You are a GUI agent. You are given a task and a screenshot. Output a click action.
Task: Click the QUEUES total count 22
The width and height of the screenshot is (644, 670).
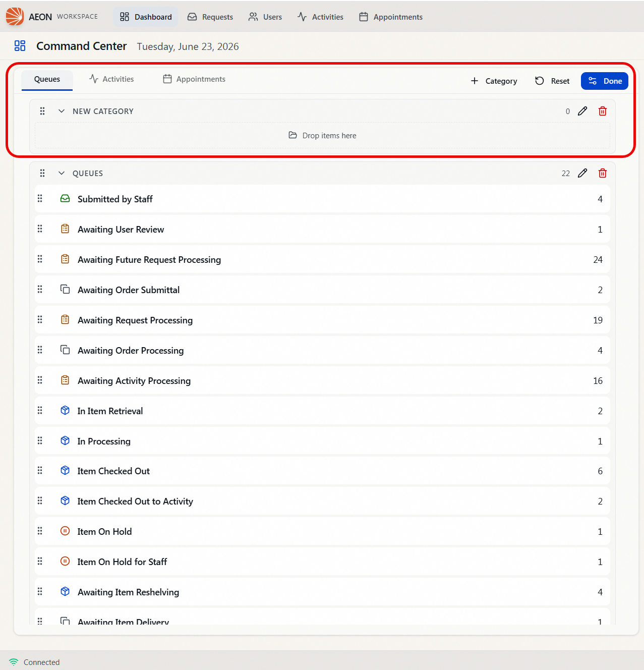point(566,173)
